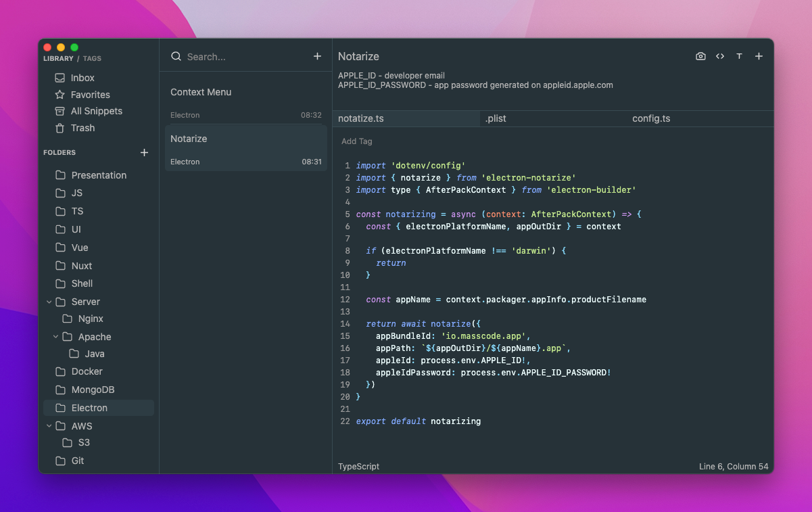Click the camera screenshot icon
The image size is (812, 512).
(700, 57)
